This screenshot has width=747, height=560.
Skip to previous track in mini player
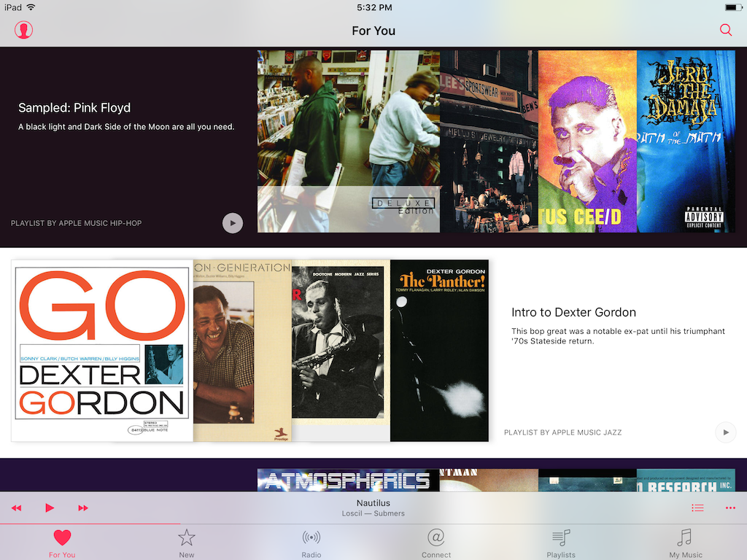16,507
